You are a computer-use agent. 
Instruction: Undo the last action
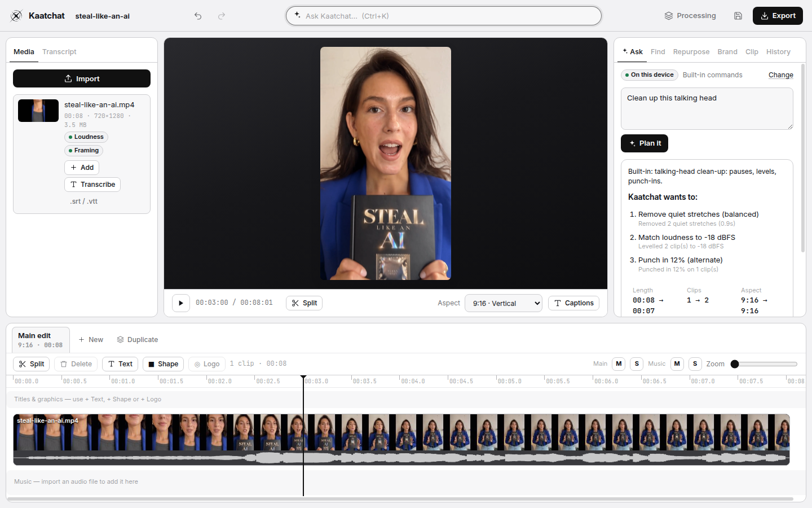tap(198, 16)
